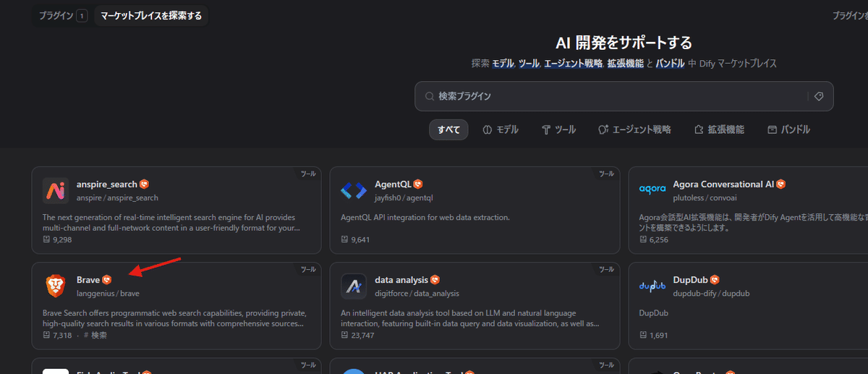The width and height of the screenshot is (868, 374).
Task: Click the data analysis plugin logo
Action: pyautogui.click(x=354, y=286)
